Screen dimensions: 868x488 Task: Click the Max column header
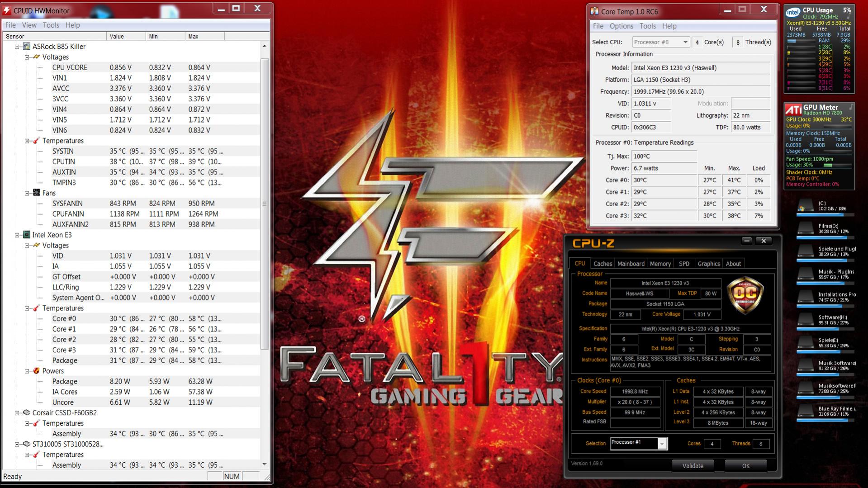[x=204, y=36]
